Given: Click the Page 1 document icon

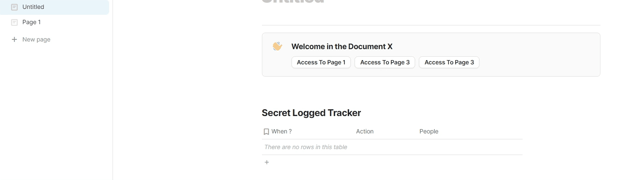Looking at the screenshot, I should (14, 22).
